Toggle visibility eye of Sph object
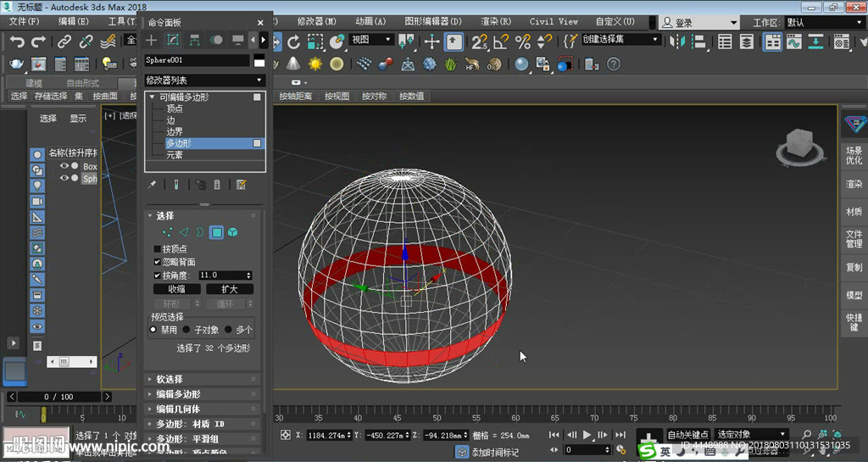The height and width of the screenshot is (462, 868). (64, 178)
